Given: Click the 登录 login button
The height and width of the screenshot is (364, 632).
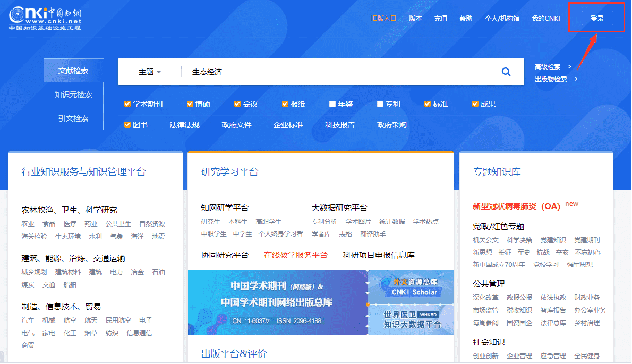Looking at the screenshot, I should pos(597,19).
